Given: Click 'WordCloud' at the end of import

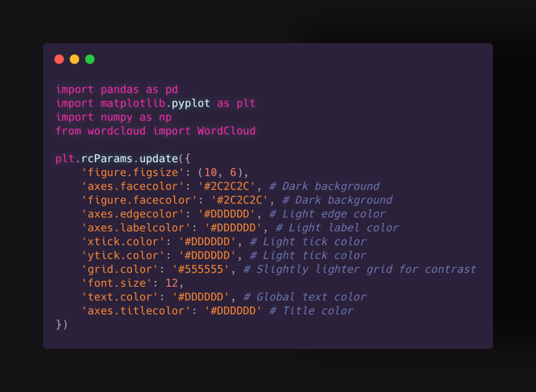Looking at the screenshot, I should click(226, 130).
